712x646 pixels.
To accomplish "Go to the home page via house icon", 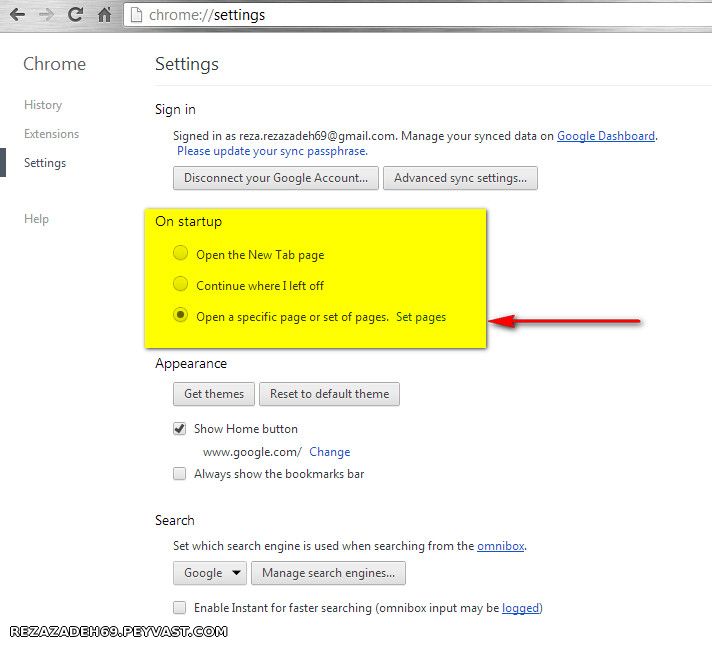I will pyautogui.click(x=104, y=15).
